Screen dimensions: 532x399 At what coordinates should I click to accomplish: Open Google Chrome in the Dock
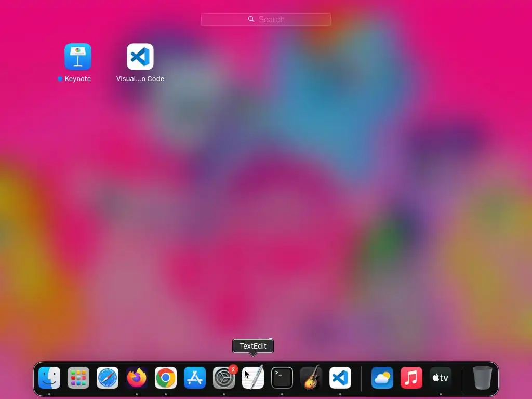tap(166, 377)
